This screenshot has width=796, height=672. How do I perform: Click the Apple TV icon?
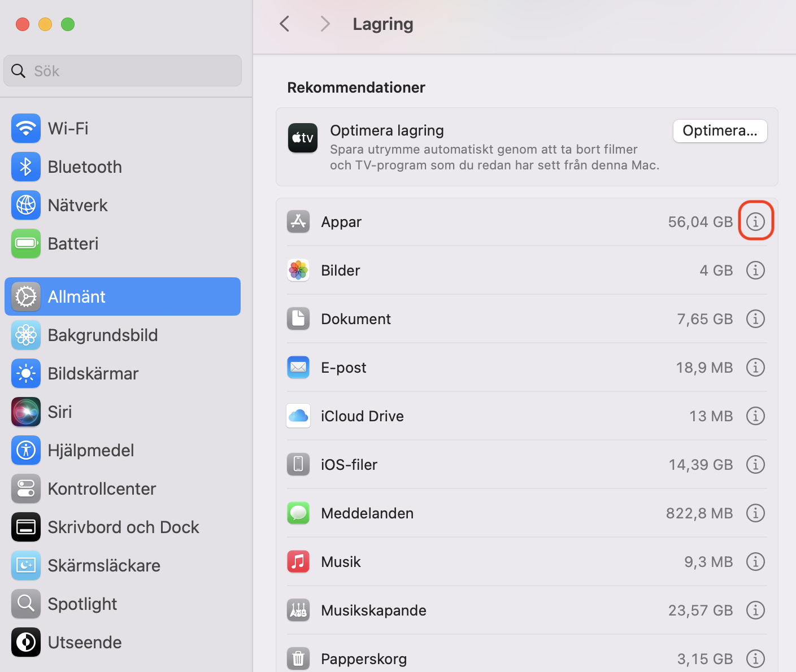pyautogui.click(x=303, y=138)
